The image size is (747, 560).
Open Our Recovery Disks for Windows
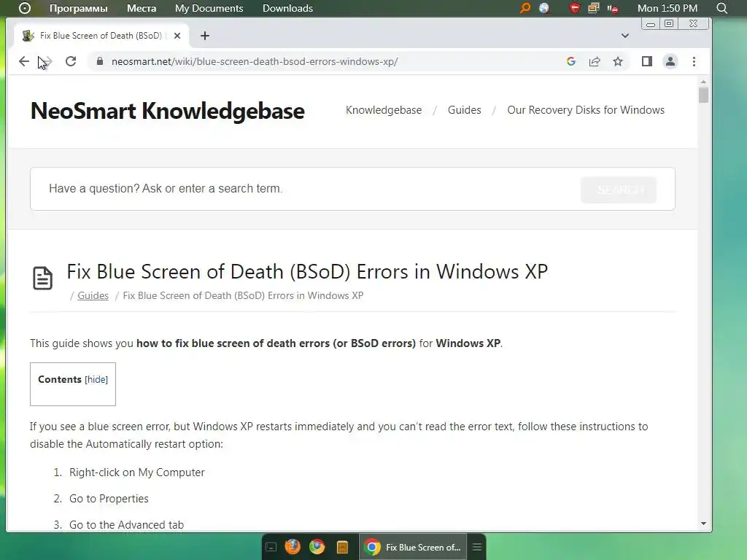[x=586, y=110]
